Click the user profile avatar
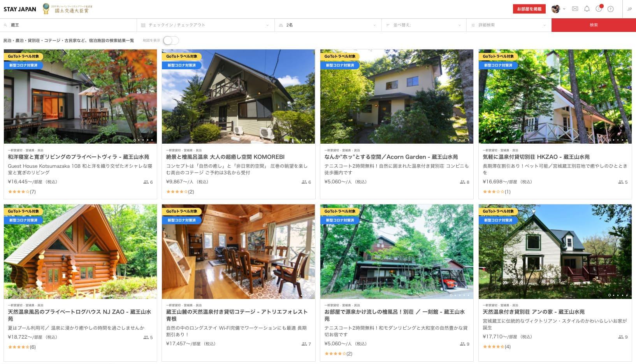 (555, 9)
